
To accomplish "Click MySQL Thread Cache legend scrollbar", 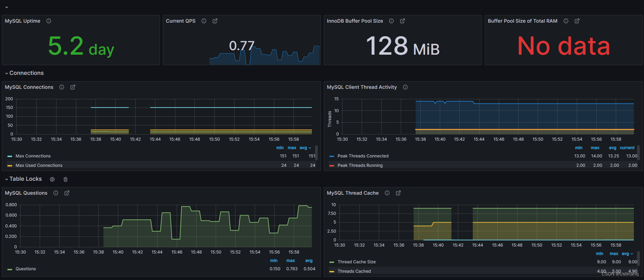I will pyautogui.click(x=638, y=258).
